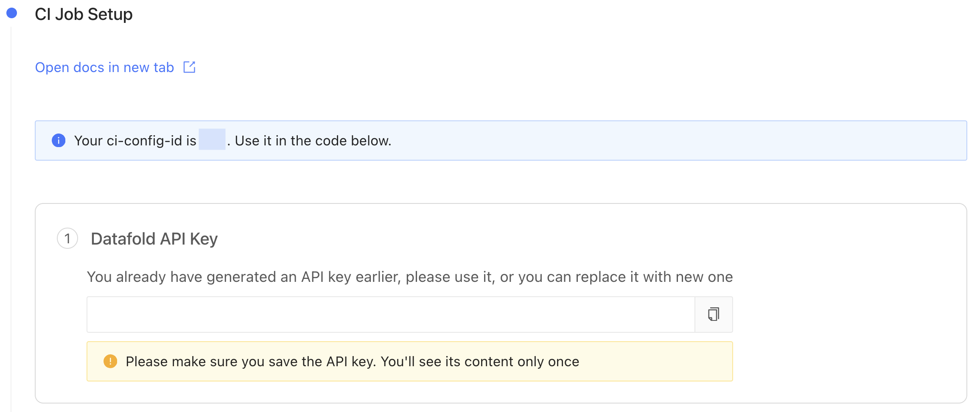Click the CI Job Setup heading

coord(84,14)
